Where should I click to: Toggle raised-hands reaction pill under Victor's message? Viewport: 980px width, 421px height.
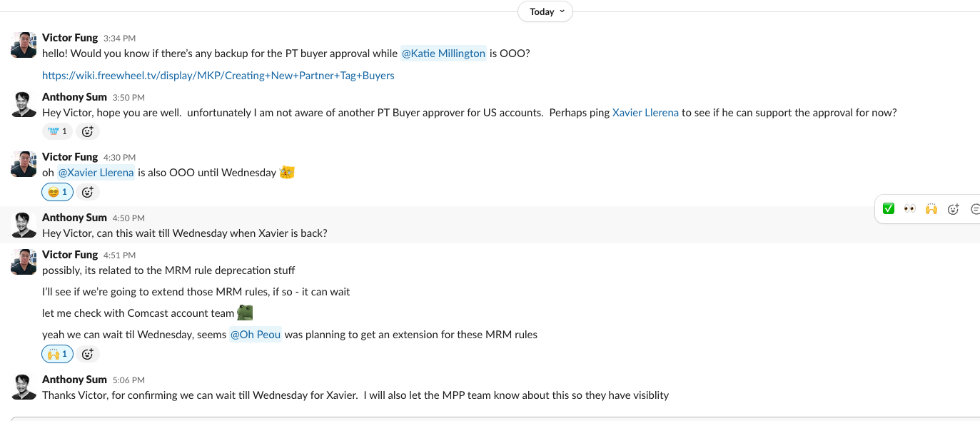point(58,354)
